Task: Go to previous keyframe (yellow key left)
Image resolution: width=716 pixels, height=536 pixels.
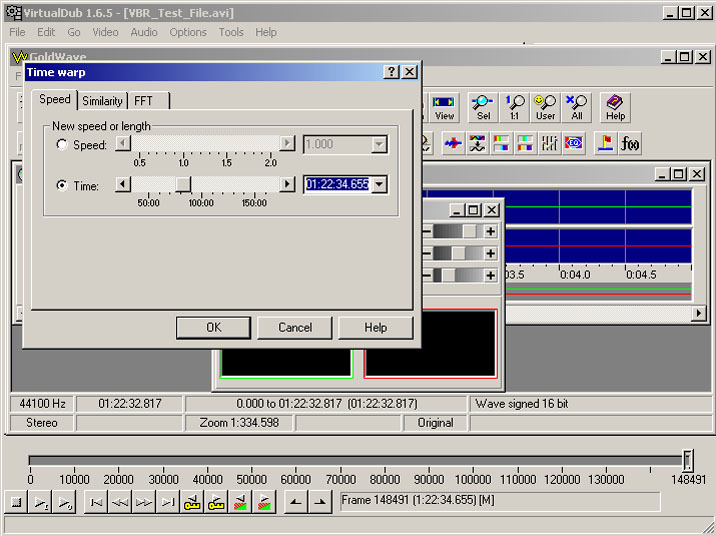Action: 192,502
